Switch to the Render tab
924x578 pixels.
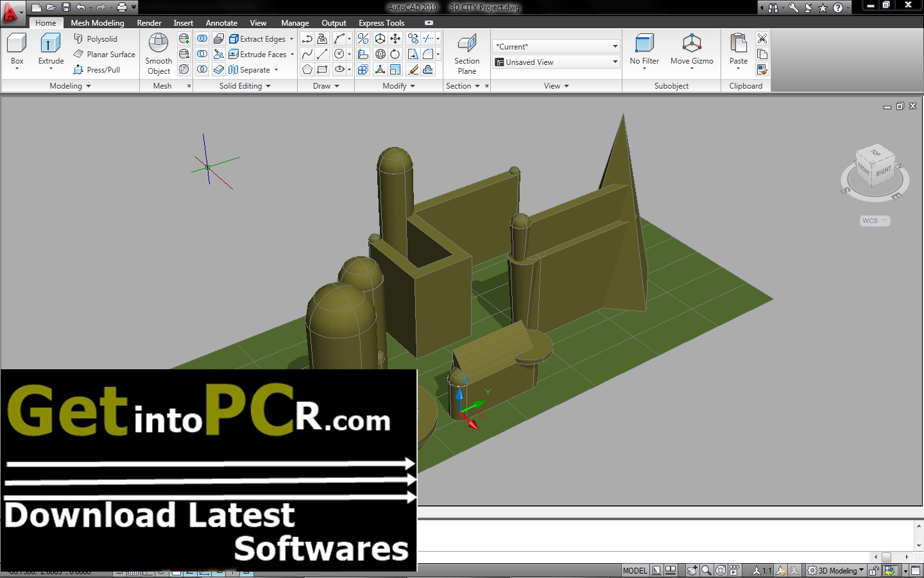(x=149, y=23)
